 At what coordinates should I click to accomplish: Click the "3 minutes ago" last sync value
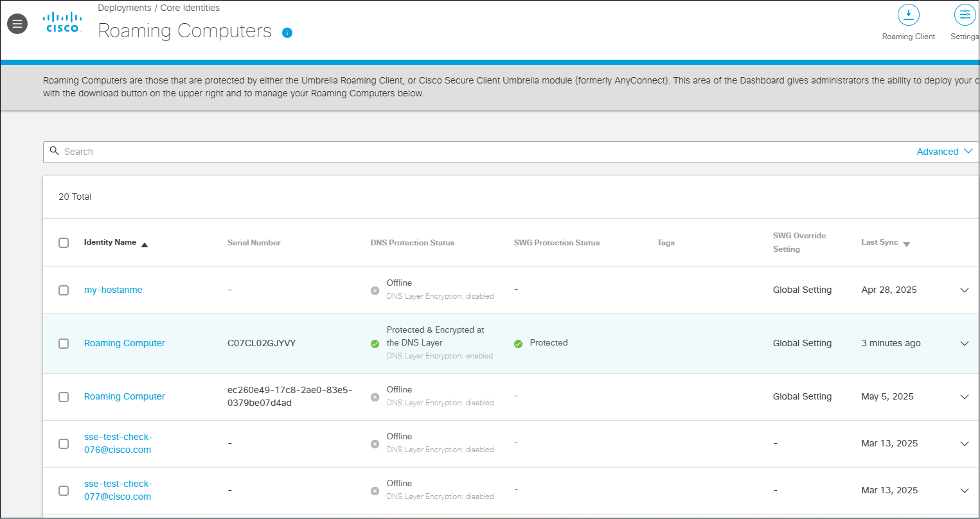(x=891, y=343)
